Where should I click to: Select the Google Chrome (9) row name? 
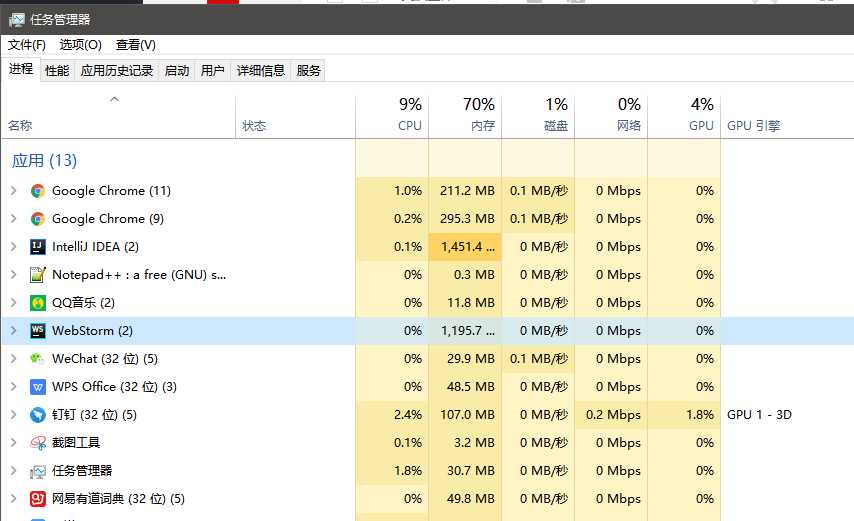[108, 219]
